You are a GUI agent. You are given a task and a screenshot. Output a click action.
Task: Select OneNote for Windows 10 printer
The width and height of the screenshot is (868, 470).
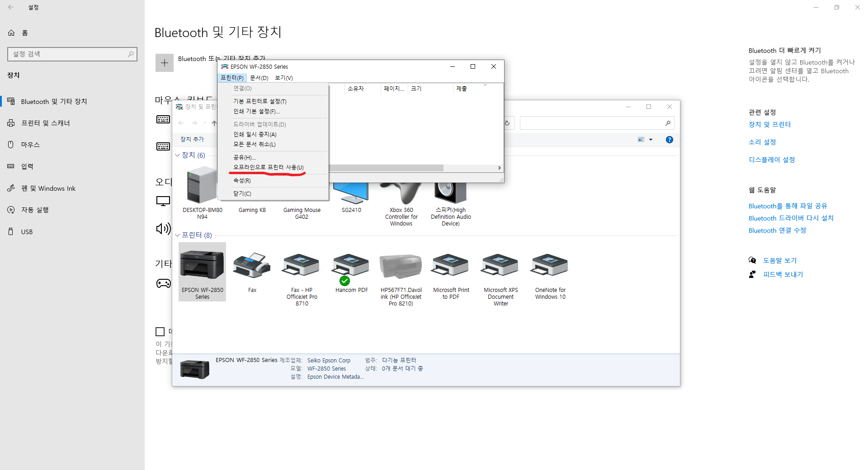coord(550,265)
